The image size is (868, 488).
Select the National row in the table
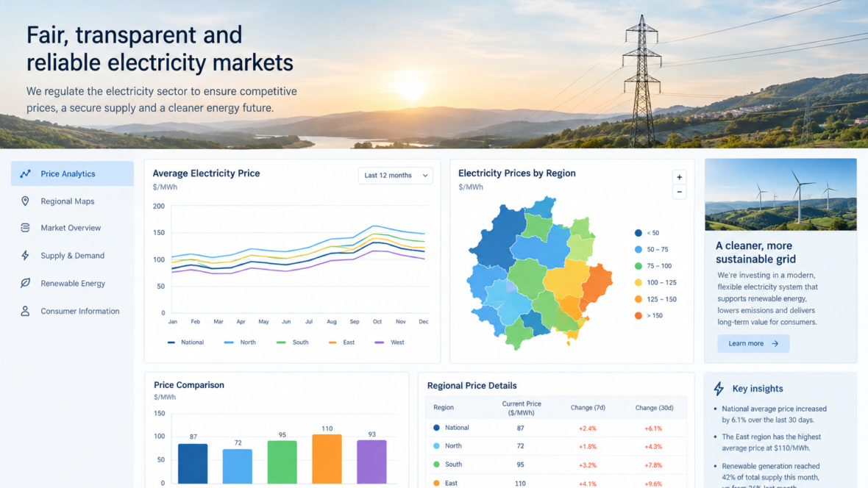pyautogui.click(x=556, y=428)
